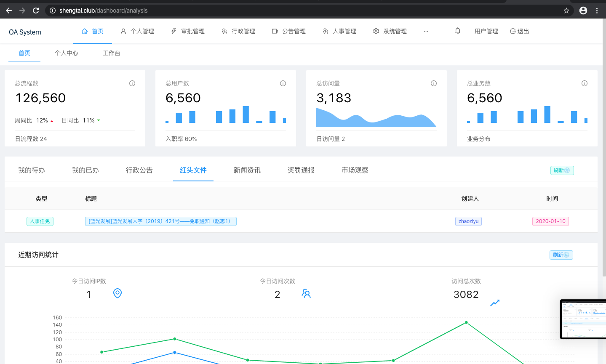Click the 时间 column header
606x364 pixels.
coord(552,199)
